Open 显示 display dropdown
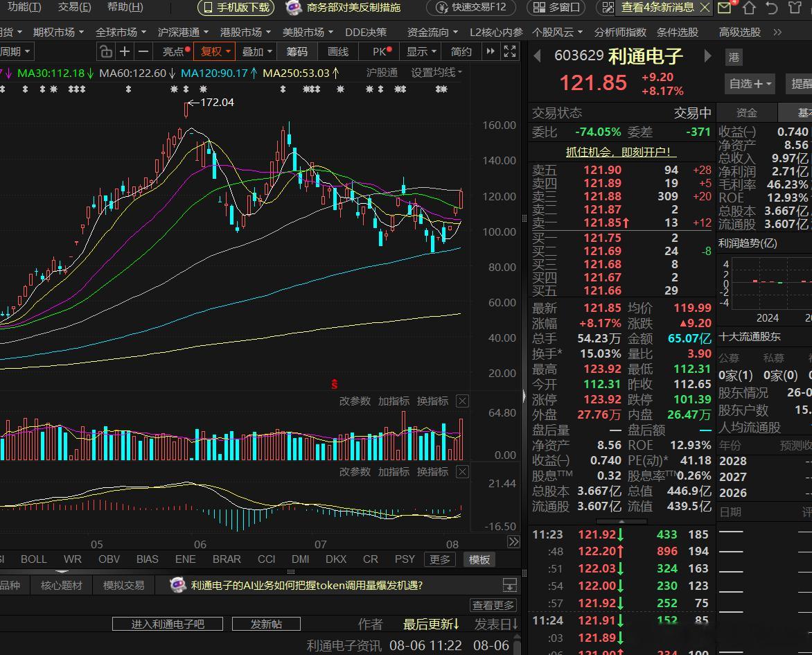This screenshot has width=812, height=655. pos(421,52)
